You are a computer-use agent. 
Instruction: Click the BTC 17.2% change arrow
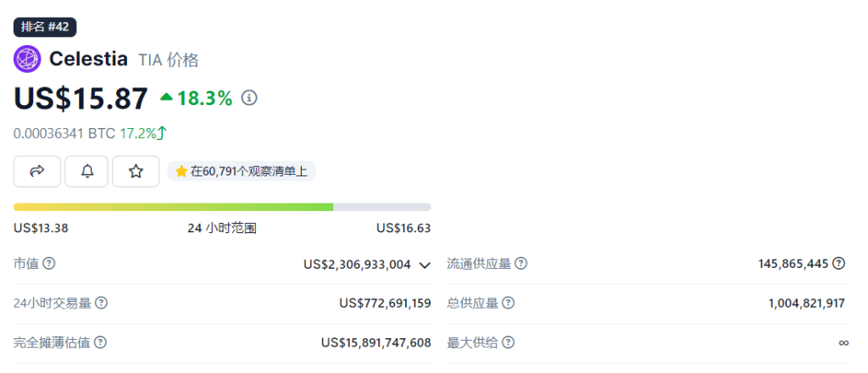161,132
